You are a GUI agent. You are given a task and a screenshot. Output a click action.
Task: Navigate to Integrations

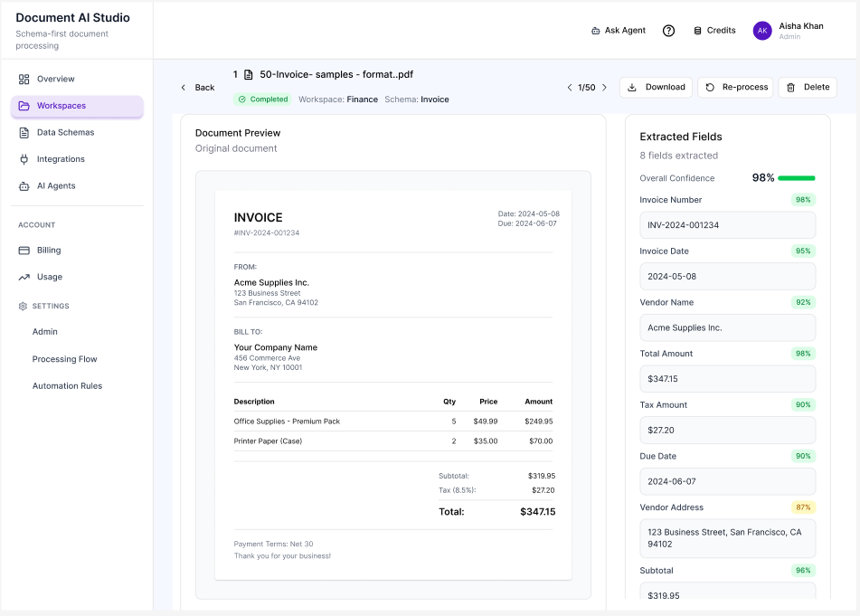point(77,159)
